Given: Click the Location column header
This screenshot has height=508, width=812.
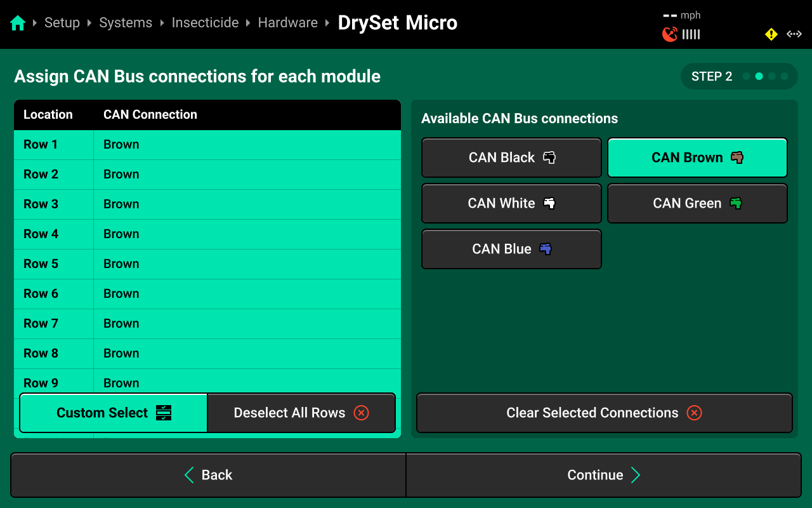Looking at the screenshot, I should pos(48,115).
